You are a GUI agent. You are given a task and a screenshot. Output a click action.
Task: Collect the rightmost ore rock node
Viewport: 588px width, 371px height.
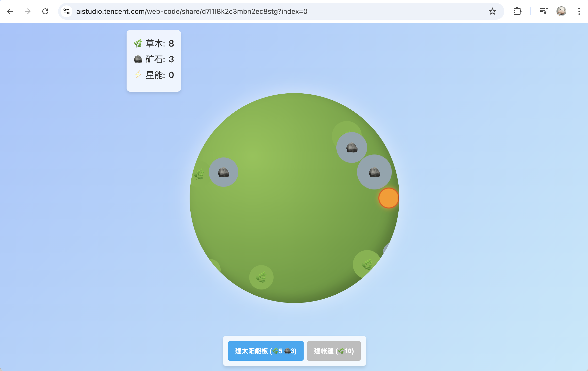click(x=374, y=172)
